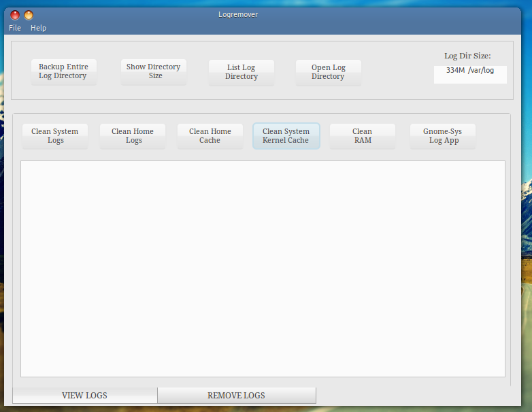Click the Clean RAM button
Screen dimensions: 532x412
363,136
